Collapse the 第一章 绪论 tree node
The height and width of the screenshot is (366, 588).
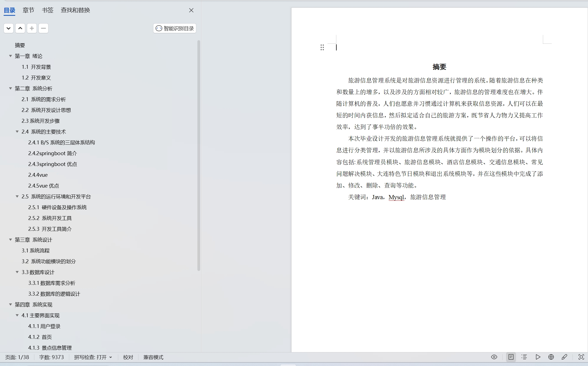(11, 56)
